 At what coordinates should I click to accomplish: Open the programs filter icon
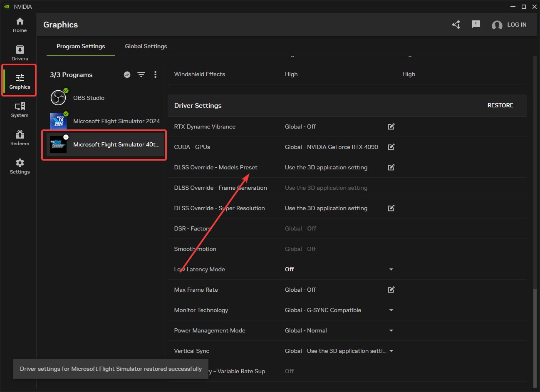[x=141, y=74]
